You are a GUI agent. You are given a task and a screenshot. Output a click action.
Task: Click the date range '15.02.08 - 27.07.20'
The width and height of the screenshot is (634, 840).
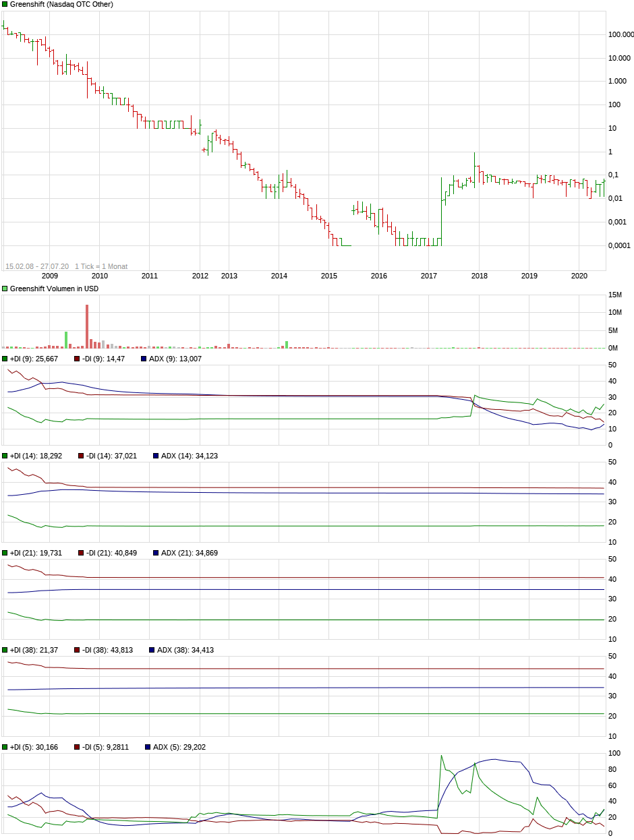point(37,266)
